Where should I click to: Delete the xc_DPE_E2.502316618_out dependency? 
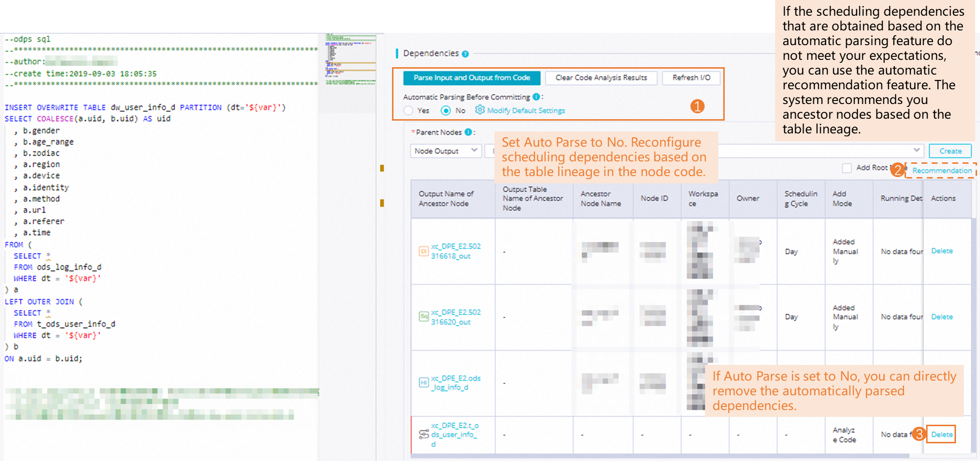tap(942, 251)
